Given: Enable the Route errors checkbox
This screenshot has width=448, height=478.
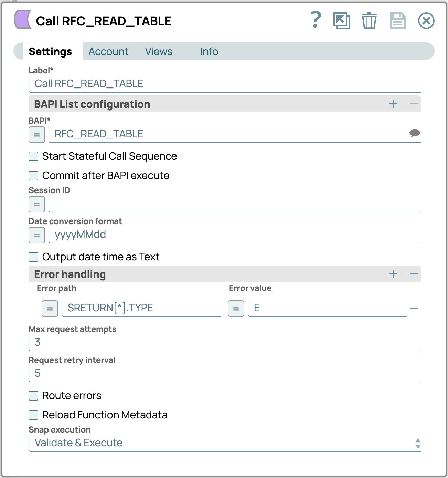Looking at the screenshot, I should [x=33, y=396].
